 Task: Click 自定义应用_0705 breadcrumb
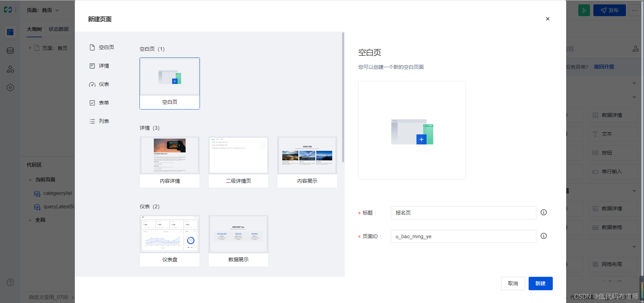[x=48, y=297]
